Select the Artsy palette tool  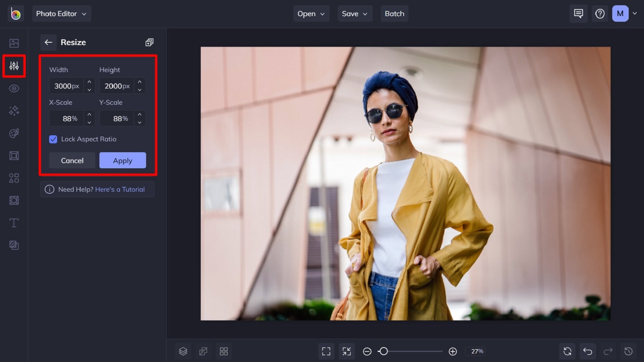[14, 133]
